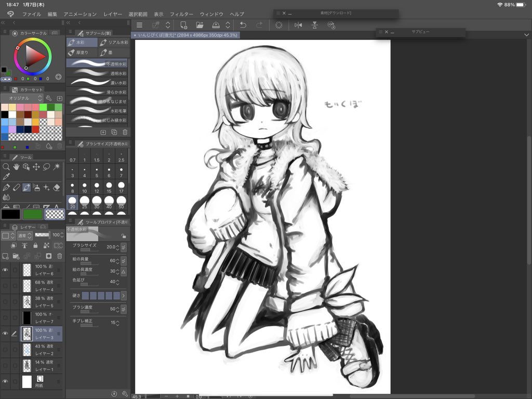Show layer レイヤー 5 visibility box
Viewport: 532px width, 399px height.
(x=5, y=302)
